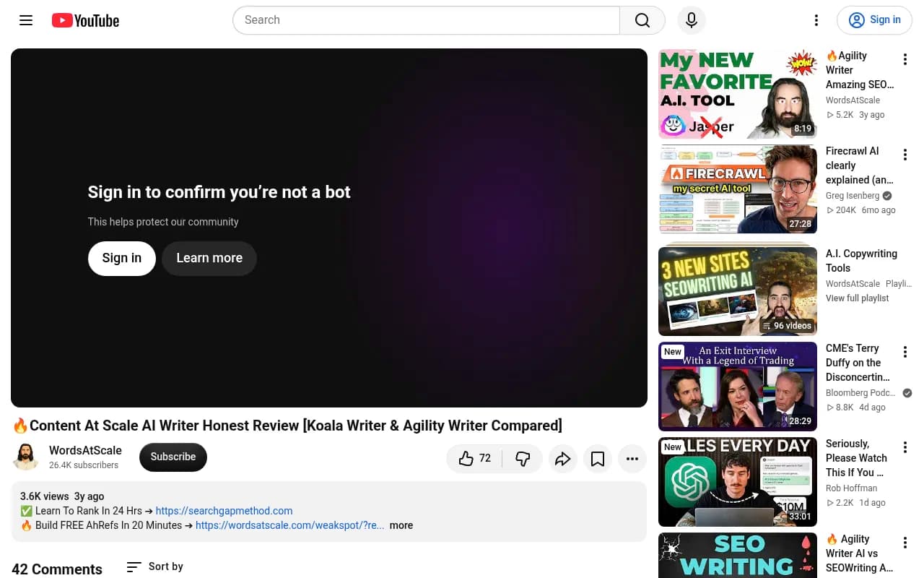Focus the Search input field
924x578 pixels.
click(426, 20)
